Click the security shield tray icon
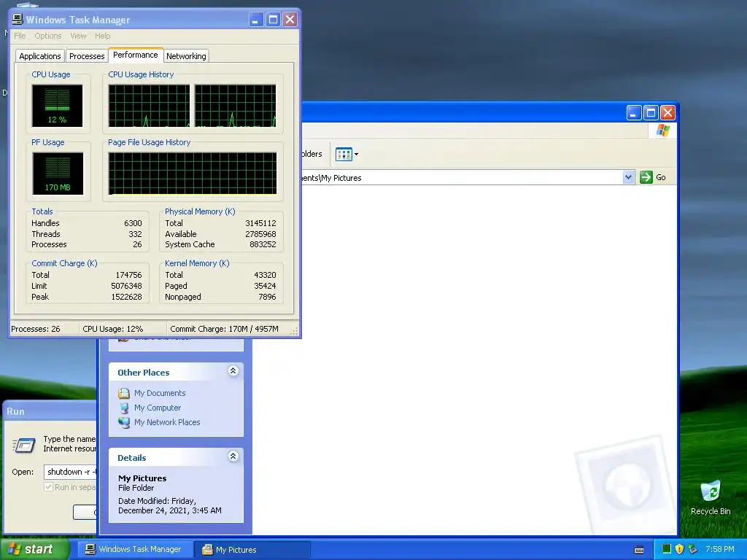Screen dimensions: 747x560 coord(679,549)
